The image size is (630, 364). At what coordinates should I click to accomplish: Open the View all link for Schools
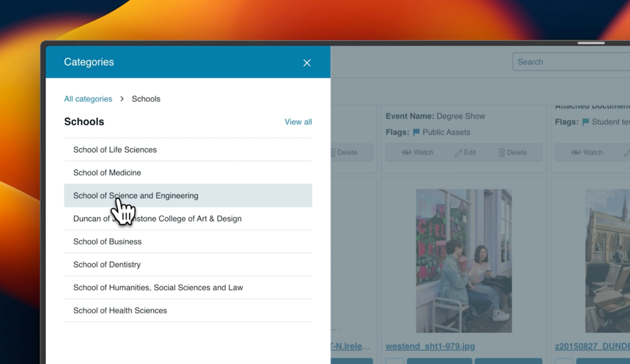click(x=298, y=122)
